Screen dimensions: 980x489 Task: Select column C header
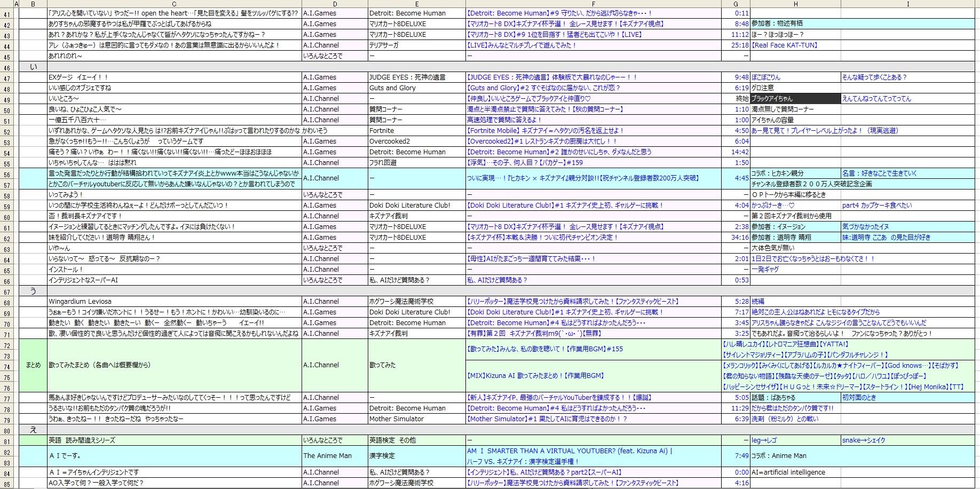[x=175, y=4]
